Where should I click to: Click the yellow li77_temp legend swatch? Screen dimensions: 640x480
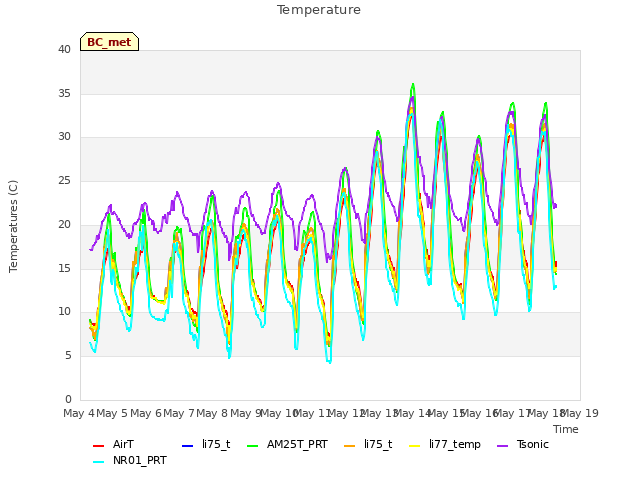tap(415, 445)
